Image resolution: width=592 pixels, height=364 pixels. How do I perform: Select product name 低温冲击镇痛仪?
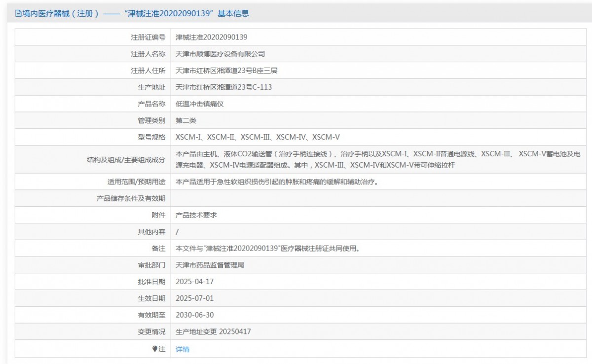200,104
